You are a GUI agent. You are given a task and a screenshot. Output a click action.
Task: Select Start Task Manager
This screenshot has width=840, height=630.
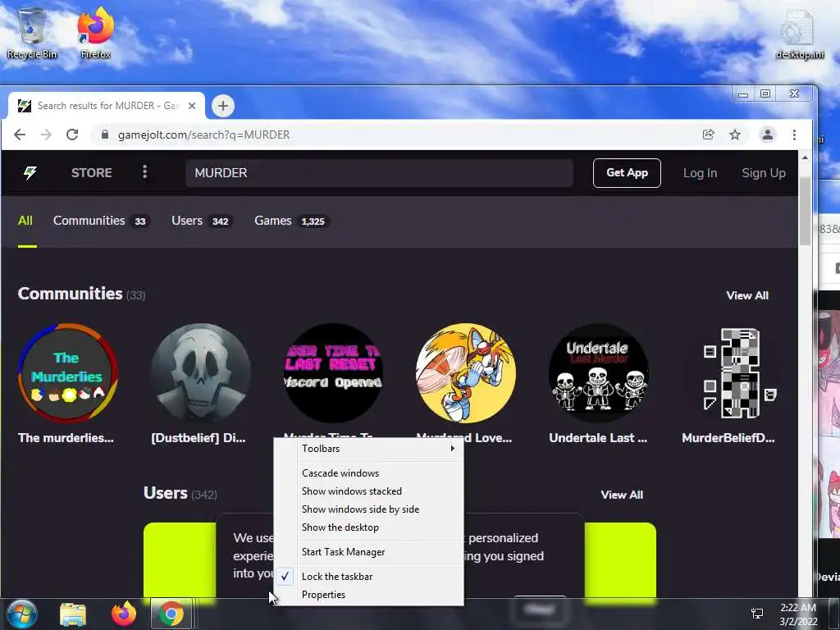tap(368, 552)
